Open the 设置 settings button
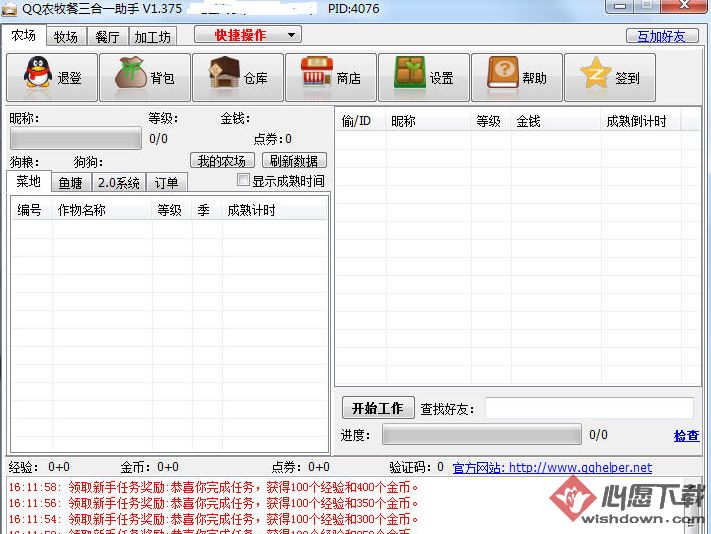The width and height of the screenshot is (711, 534). click(424, 78)
